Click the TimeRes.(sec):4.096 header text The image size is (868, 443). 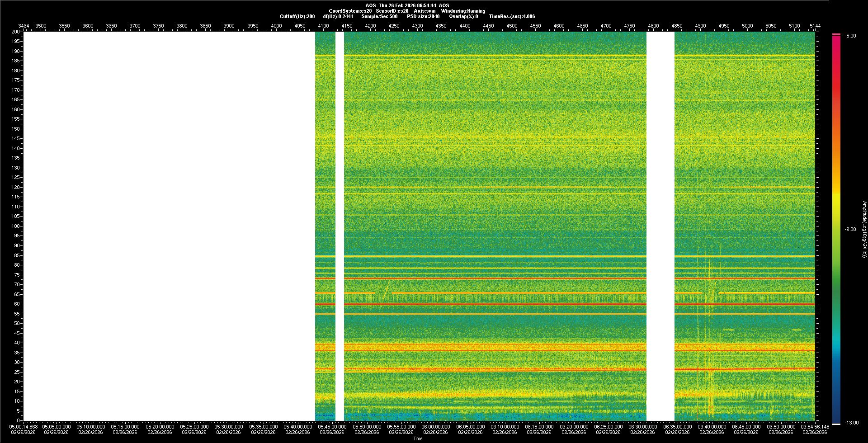click(x=512, y=16)
